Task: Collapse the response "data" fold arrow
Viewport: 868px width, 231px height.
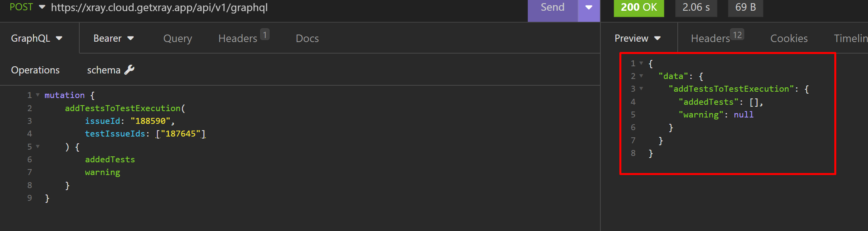Action: pyautogui.click(x=641, y=76)
